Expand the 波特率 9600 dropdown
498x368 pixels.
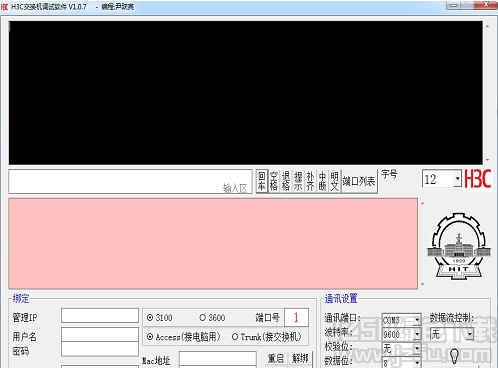coord(417,334)
